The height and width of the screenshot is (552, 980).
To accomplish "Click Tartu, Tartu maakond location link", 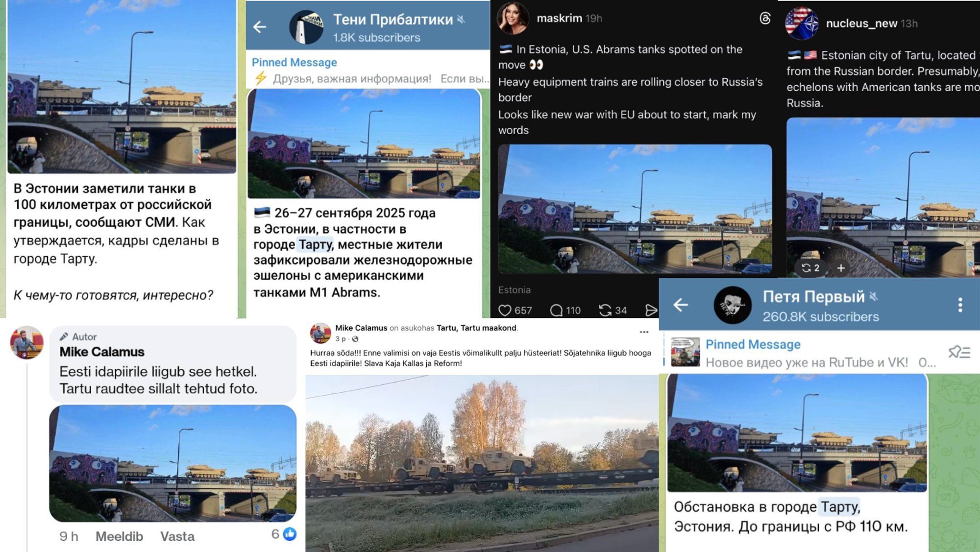I will click(x=476, y=328).
